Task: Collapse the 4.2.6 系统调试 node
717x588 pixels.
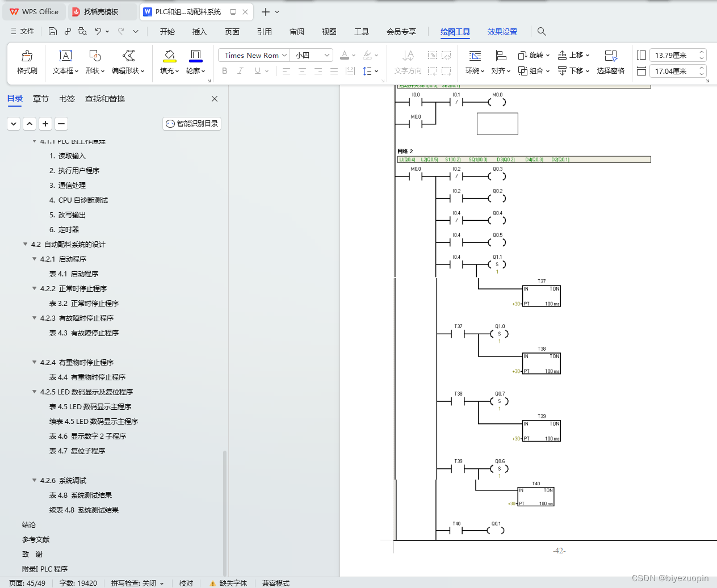Action: [34, 480]
